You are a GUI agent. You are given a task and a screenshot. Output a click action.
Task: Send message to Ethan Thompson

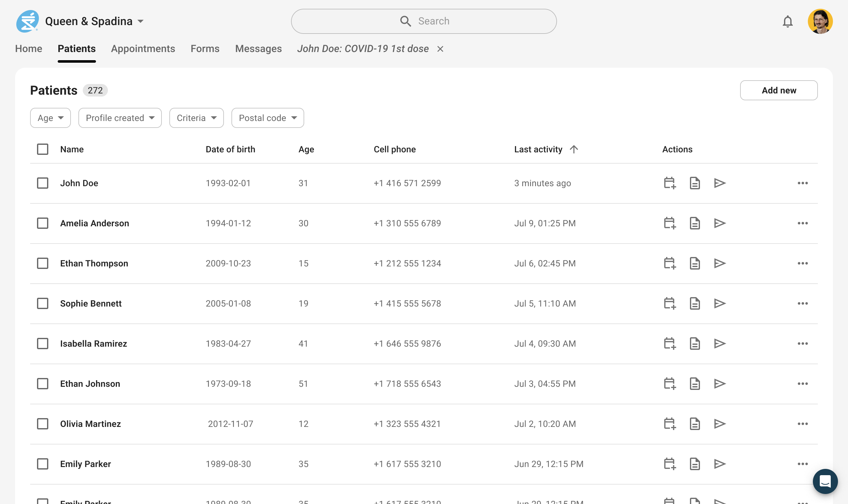719,263
